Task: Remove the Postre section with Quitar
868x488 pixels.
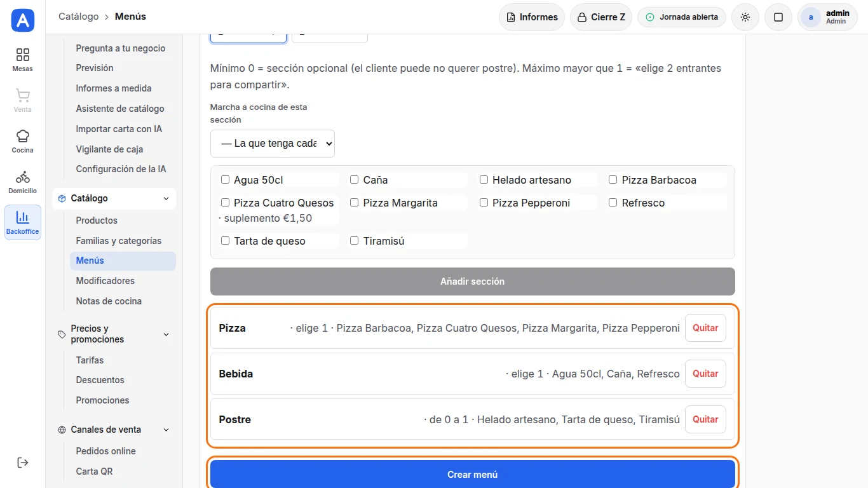Action: tap(705, 419)
